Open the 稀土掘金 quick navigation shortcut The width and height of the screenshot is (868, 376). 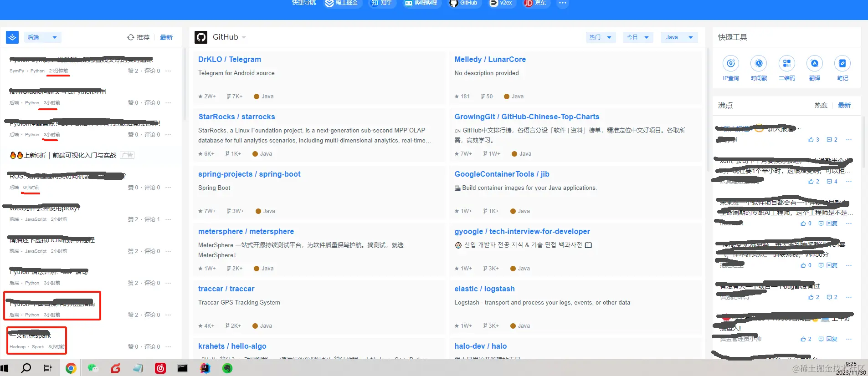(x=341, y=3)
